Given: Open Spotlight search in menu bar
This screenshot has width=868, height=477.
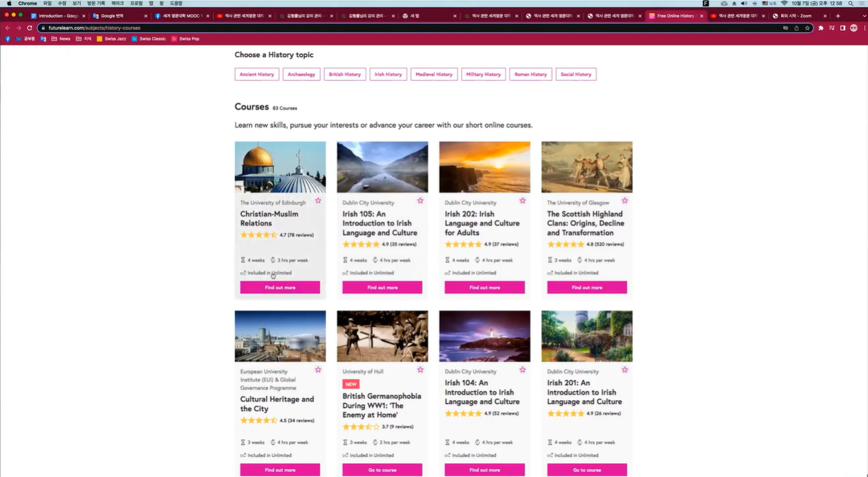Looking at the screenshot, I should tap(851, 3).
